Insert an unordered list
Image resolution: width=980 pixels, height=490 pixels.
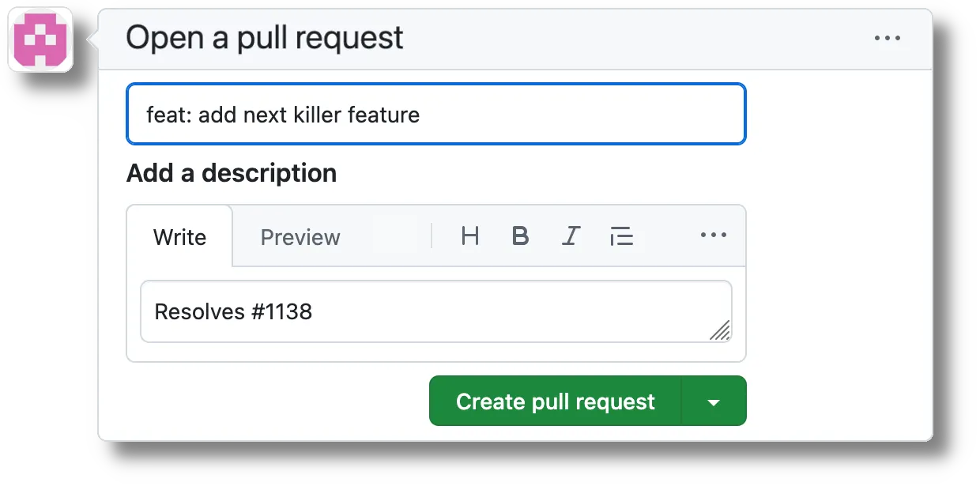tap(623, 236)
